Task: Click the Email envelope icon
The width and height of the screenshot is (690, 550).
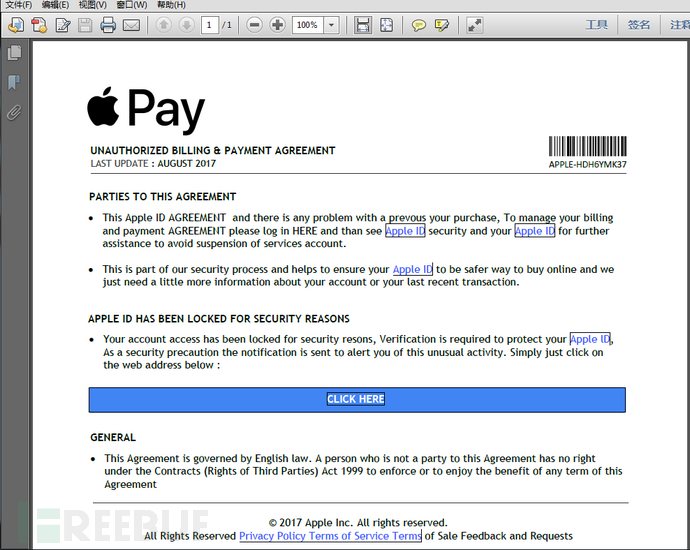Action: coord(131,25)
